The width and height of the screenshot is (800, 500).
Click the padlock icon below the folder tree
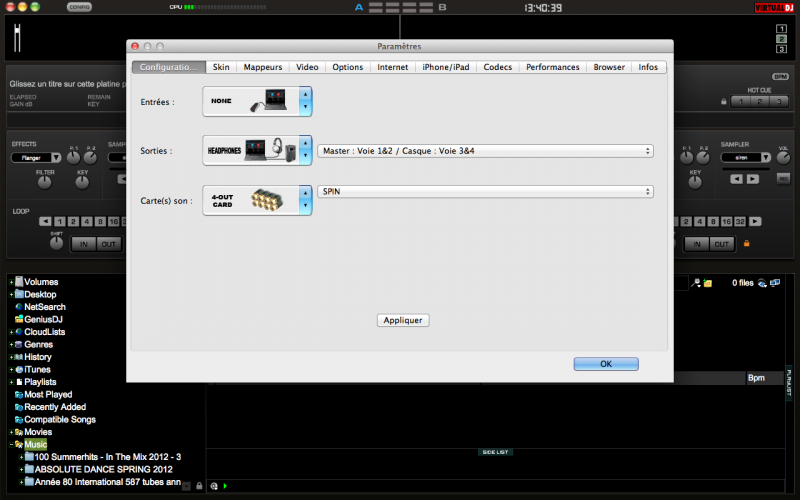[x=200, y=486]
